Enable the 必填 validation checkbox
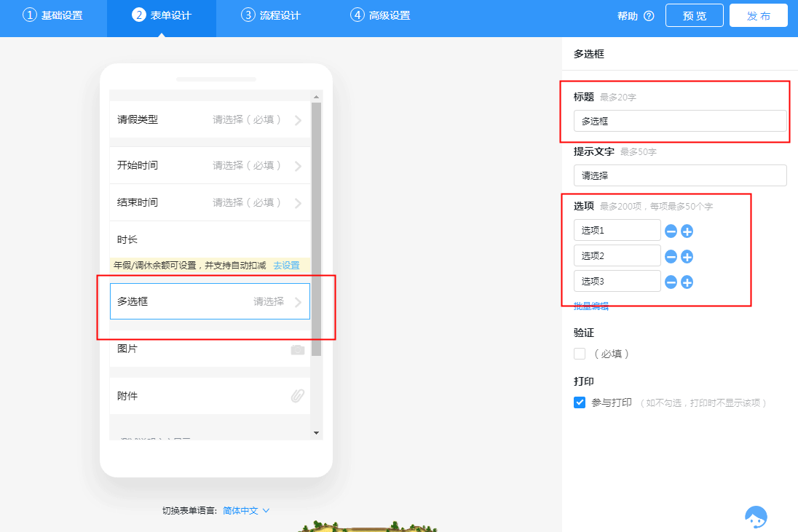798x532 pixels. click(x=579, y=353)
